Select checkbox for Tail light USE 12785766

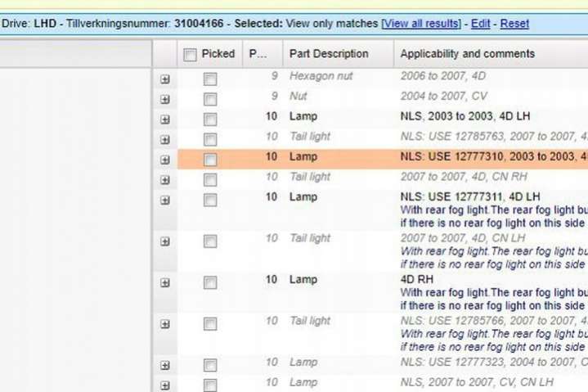click(x=210, y=324)
